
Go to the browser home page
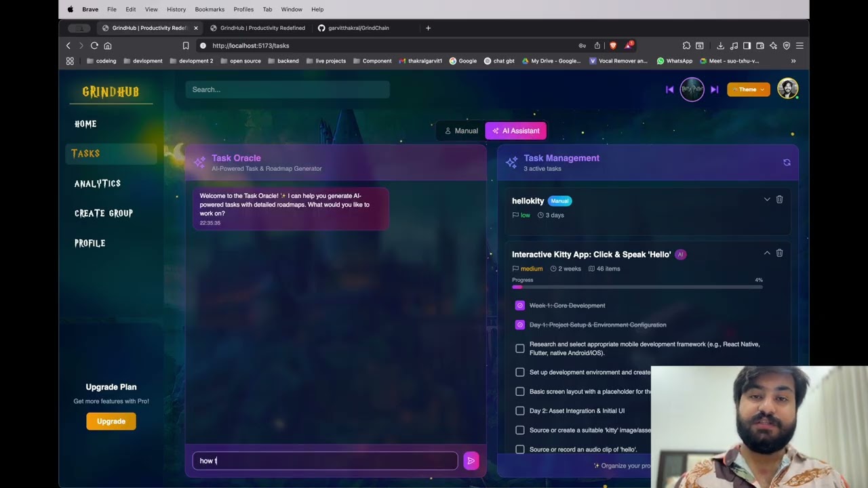pyautogui.click(x=108, y=45)
